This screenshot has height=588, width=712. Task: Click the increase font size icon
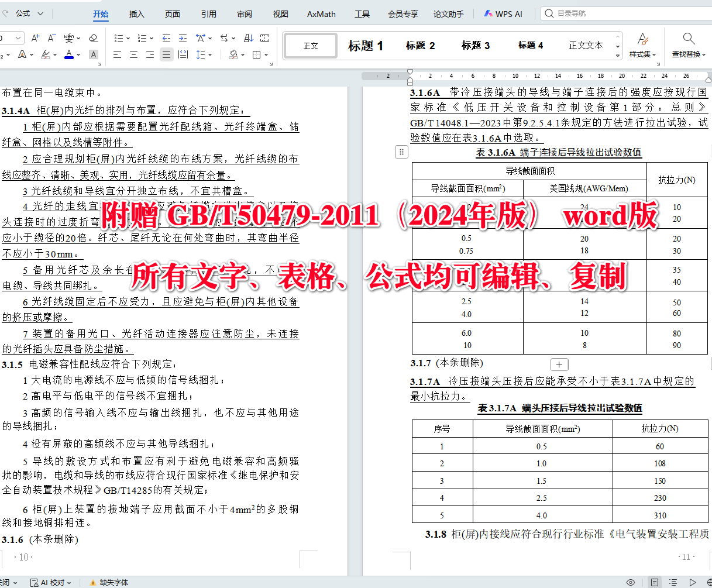(35, 38)
